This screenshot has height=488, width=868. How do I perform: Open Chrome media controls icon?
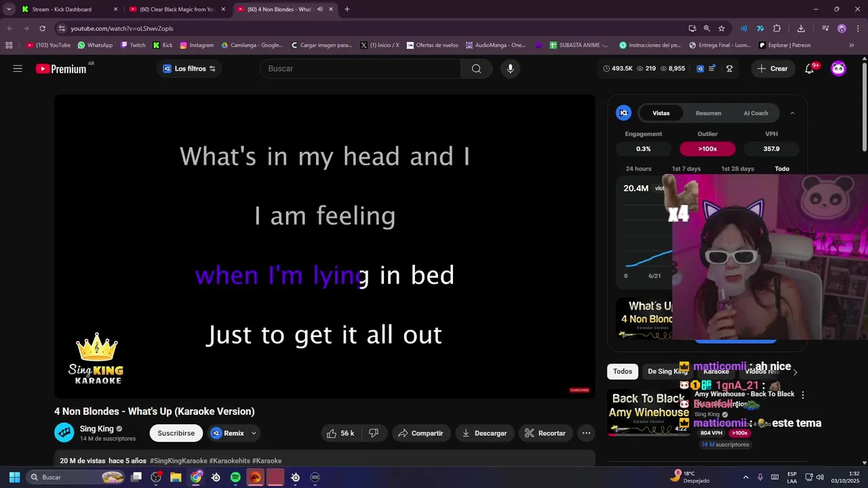[x=825, y=28]
